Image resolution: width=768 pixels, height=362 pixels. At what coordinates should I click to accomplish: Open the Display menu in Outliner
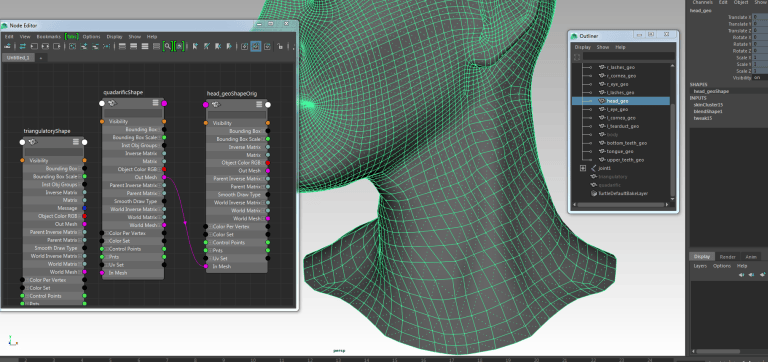[582, 48]
